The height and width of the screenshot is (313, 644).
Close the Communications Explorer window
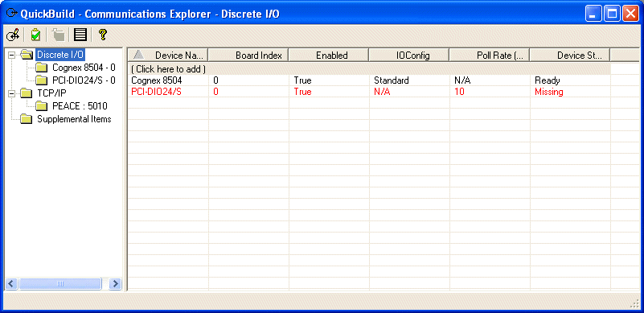point(630,14)
